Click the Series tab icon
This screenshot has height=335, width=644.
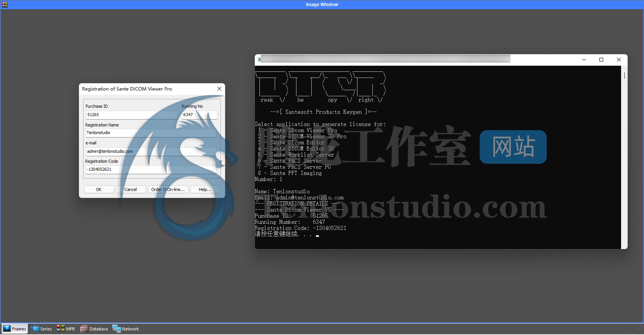pos(35,329)
